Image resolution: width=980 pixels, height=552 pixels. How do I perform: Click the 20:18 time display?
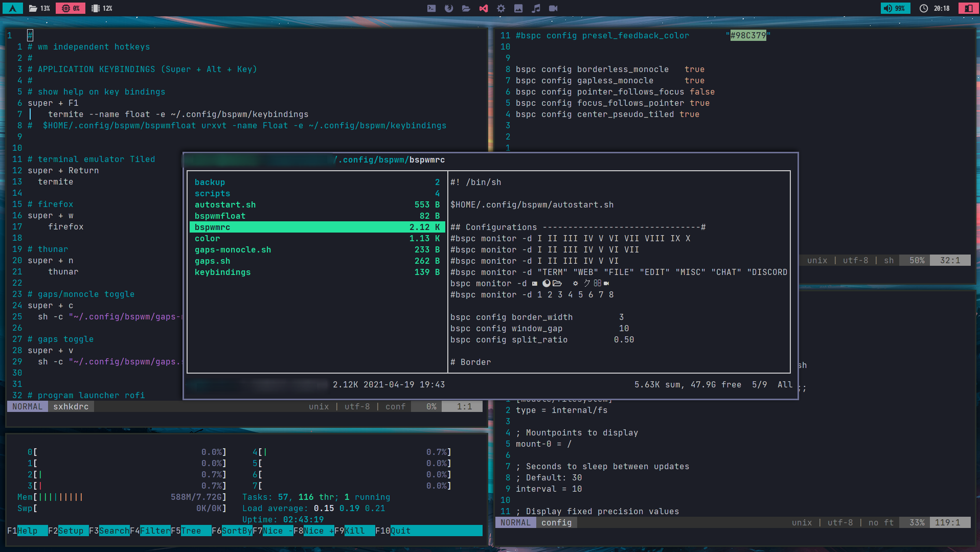tap(942, 8)
